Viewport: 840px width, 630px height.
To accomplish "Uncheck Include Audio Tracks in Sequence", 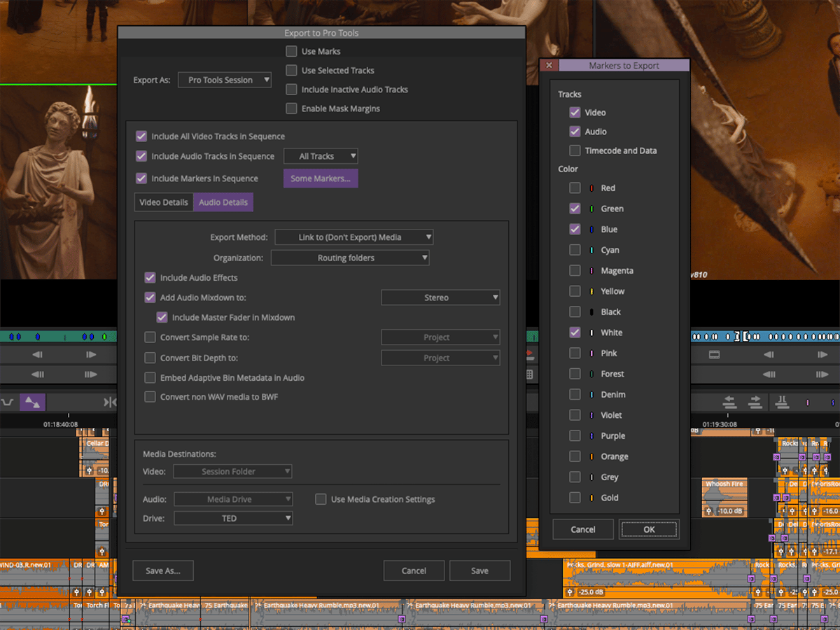I will pyautogui.click(x=141, y=156).
